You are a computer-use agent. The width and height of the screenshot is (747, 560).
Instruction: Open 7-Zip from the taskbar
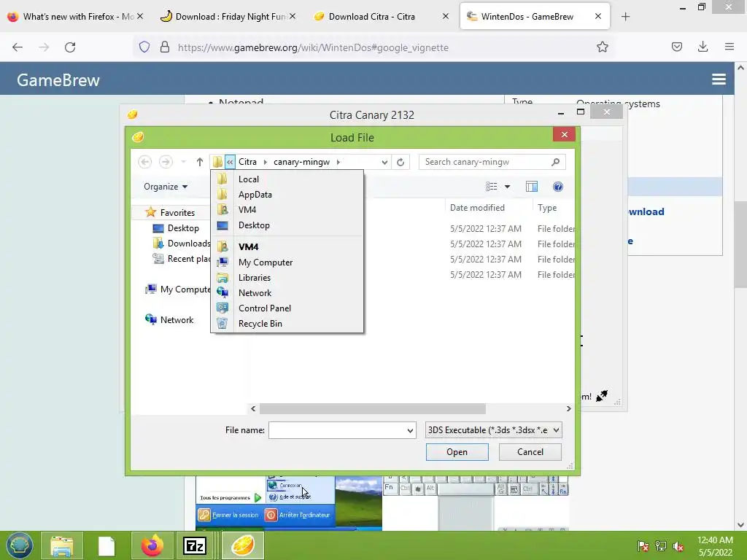[x=195, y=545]
